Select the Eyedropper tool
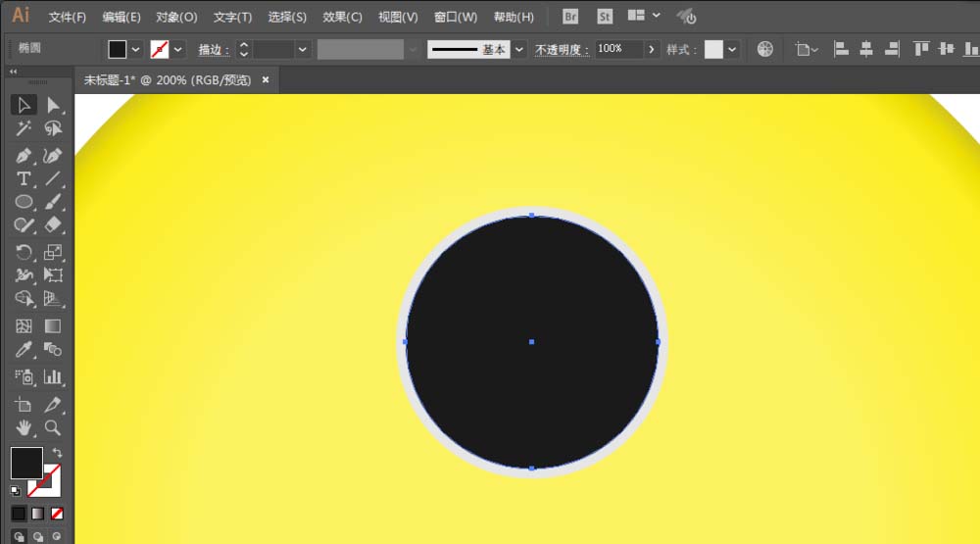The width and height of the screenshot is (980, 544). coord(24,350)
